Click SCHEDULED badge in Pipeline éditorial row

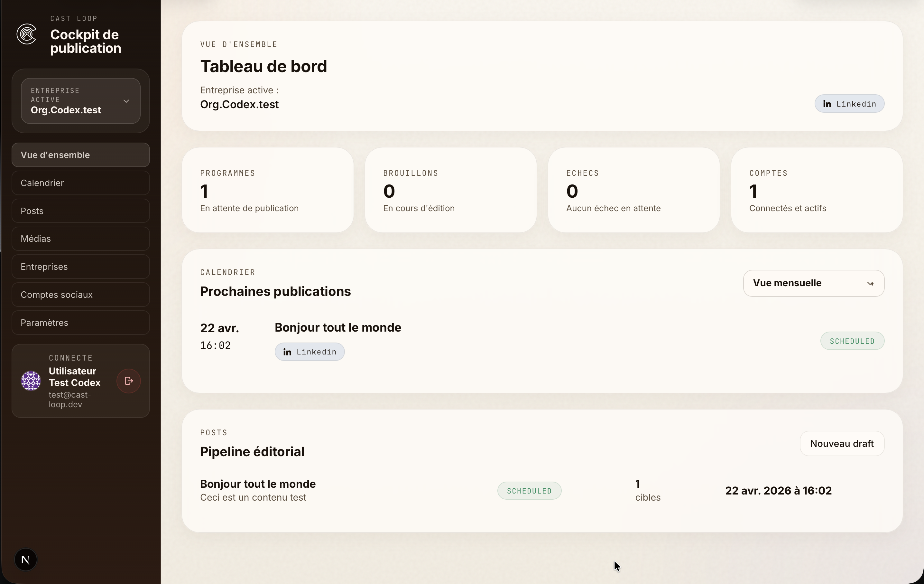pyautogui.click(x=529, y=491)
